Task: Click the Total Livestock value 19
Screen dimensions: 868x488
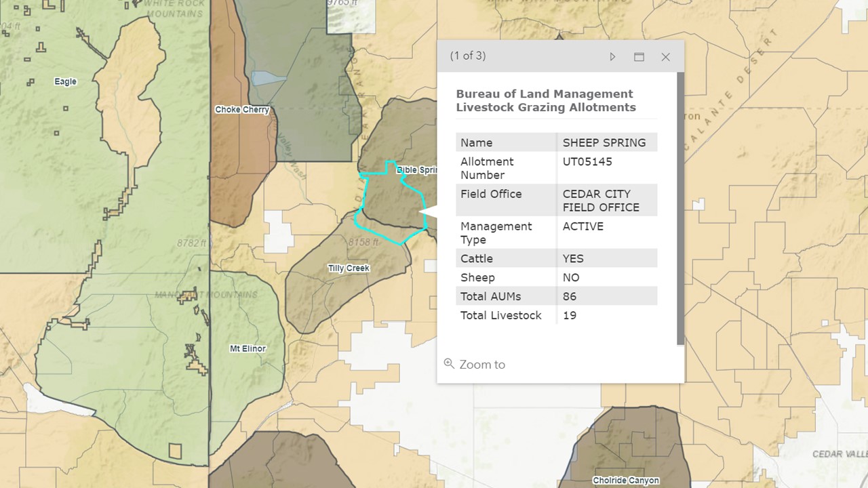Action: click(570, 315)
